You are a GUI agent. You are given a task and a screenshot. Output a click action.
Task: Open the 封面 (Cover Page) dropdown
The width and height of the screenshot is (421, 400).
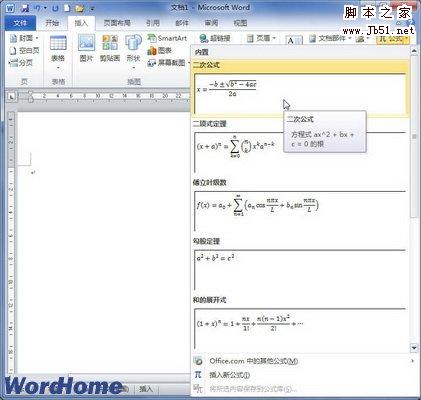24,38
